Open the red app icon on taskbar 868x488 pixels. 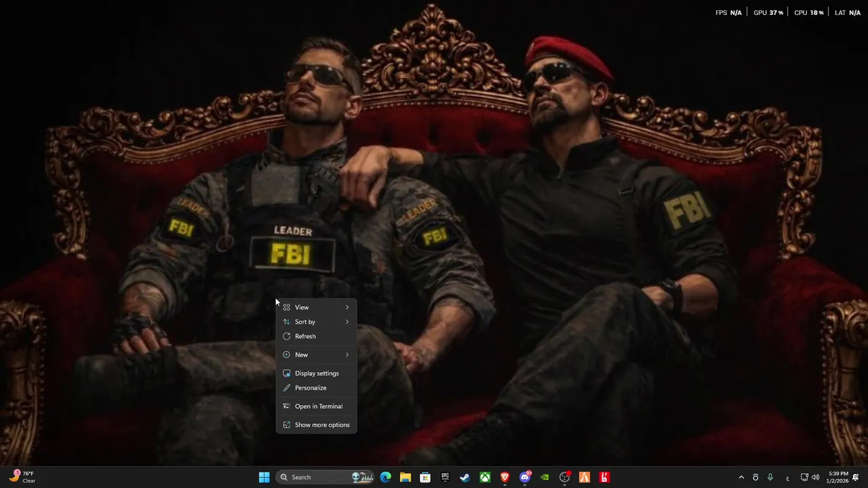coord(604,477)
